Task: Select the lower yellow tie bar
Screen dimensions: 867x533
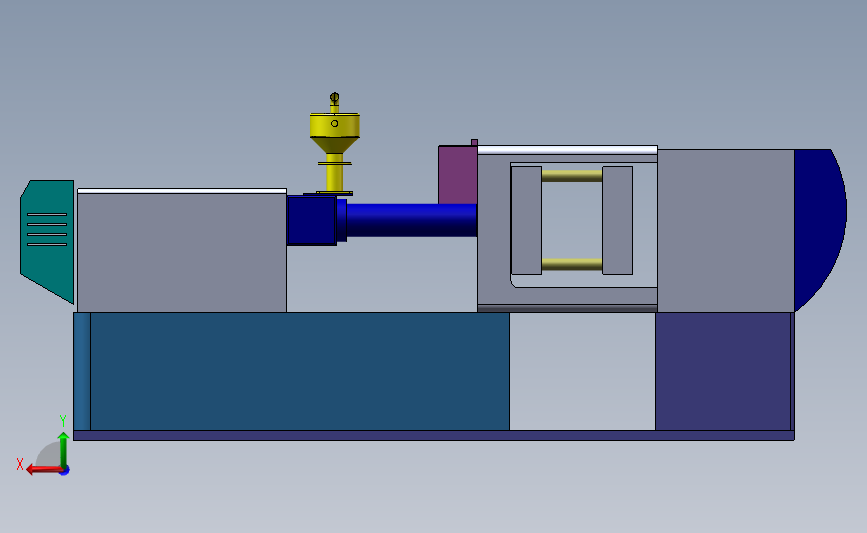Action: (572, 264)
